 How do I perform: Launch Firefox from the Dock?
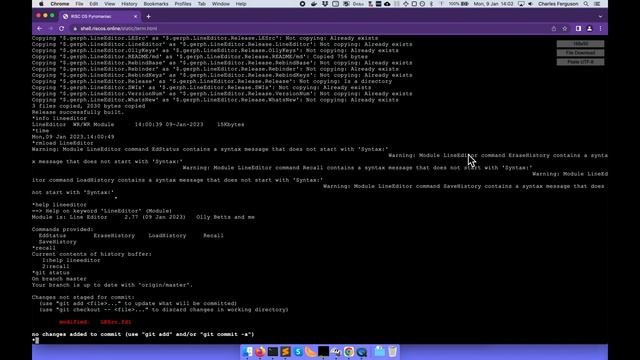point(260,351)
